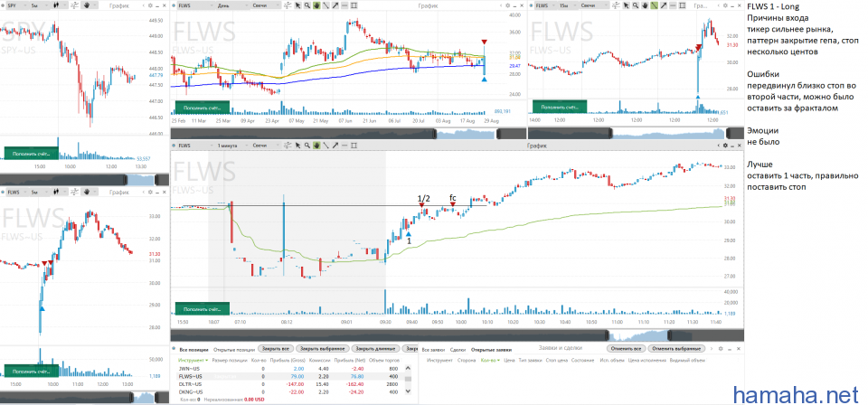Screen dimensions: 868x405
Task: Click the Закрыть длинные button
Action: pos(375,349)
